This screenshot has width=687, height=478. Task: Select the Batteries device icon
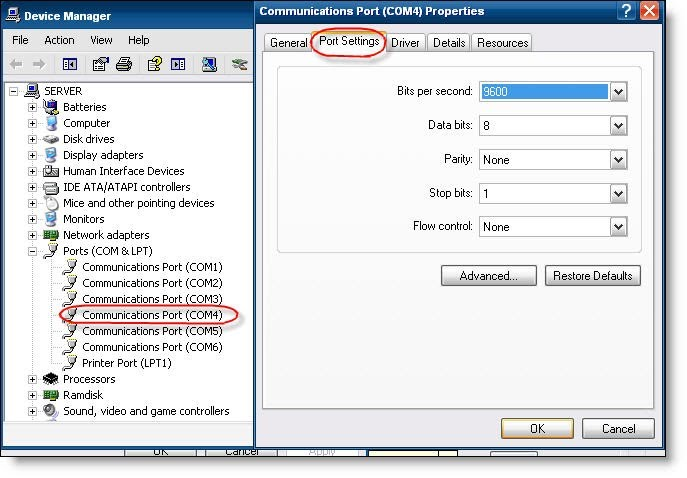tap(51, 107)
